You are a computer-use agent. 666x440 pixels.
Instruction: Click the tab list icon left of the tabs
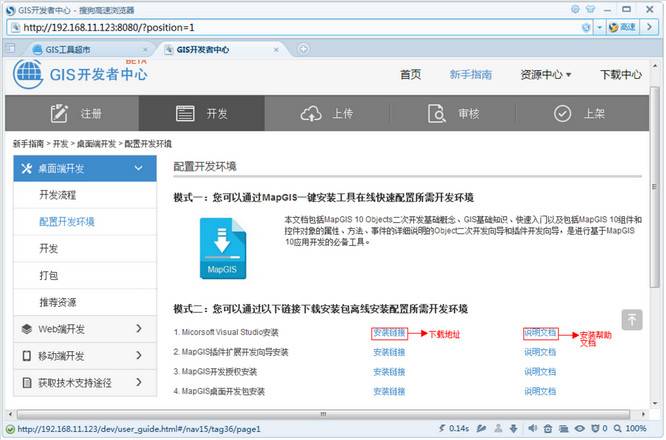11,48
